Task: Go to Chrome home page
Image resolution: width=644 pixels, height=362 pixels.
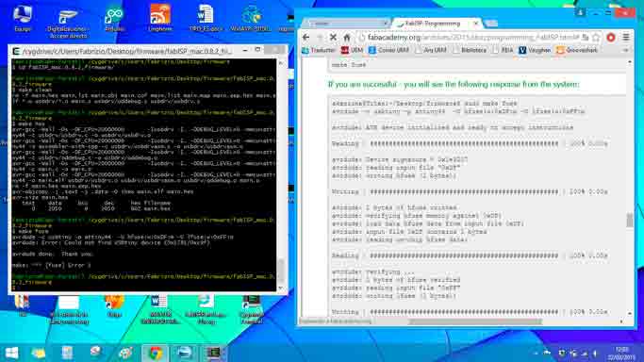Action: [347, 38]
